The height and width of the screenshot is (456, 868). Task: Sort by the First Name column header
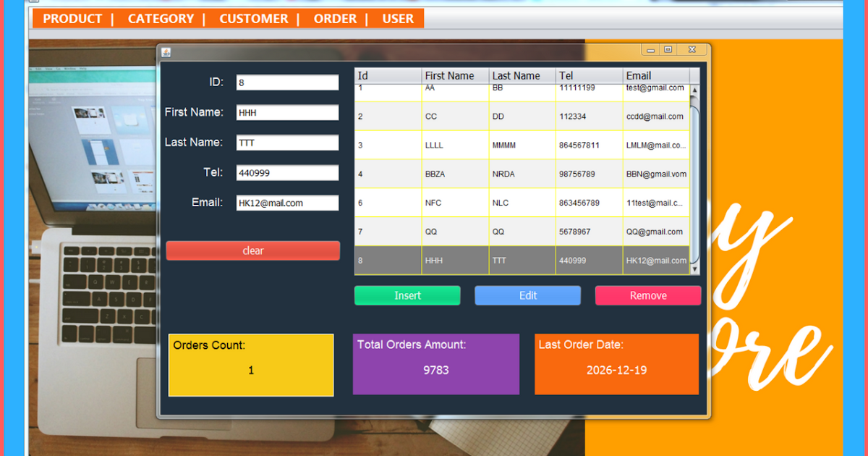455,76
